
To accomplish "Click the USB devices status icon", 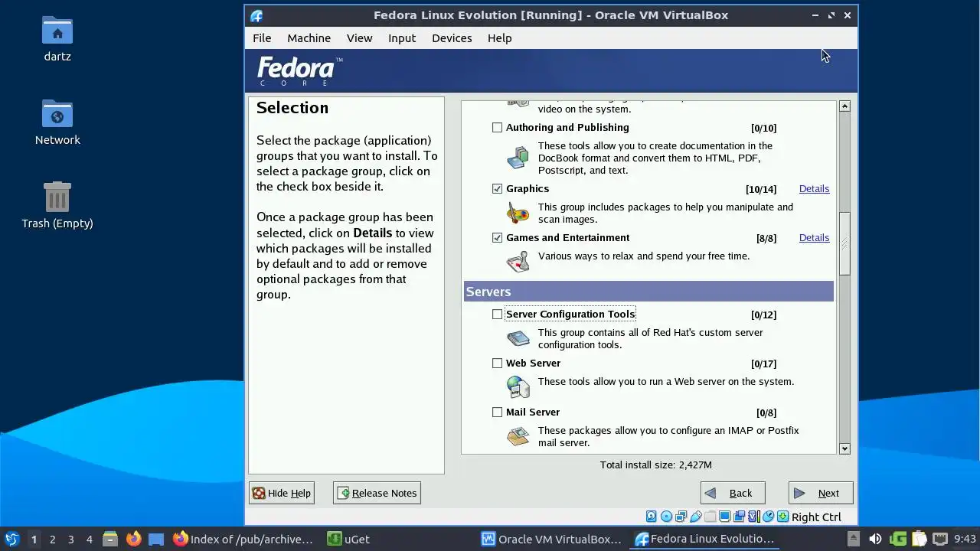I will coord(696,517).
